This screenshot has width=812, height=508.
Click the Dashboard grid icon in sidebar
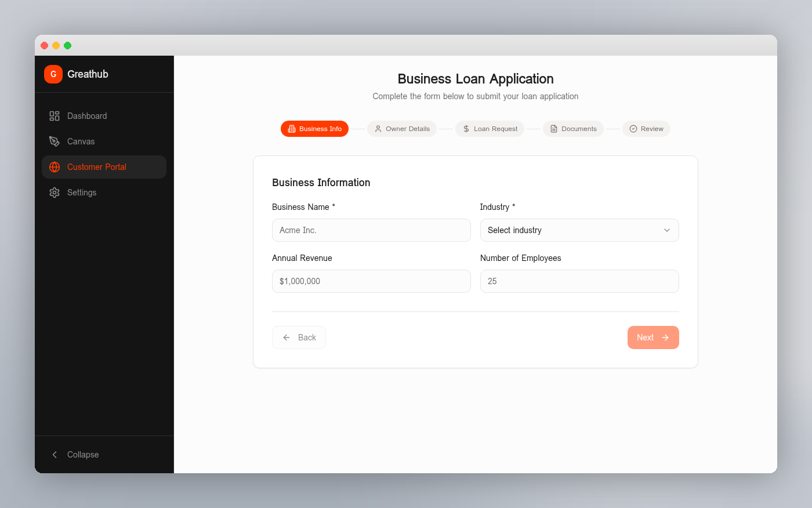point(55,116)
